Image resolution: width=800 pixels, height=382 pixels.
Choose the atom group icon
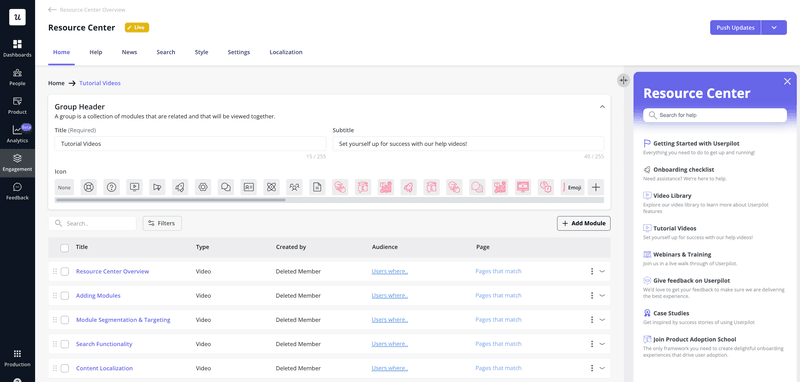(271, 187)
